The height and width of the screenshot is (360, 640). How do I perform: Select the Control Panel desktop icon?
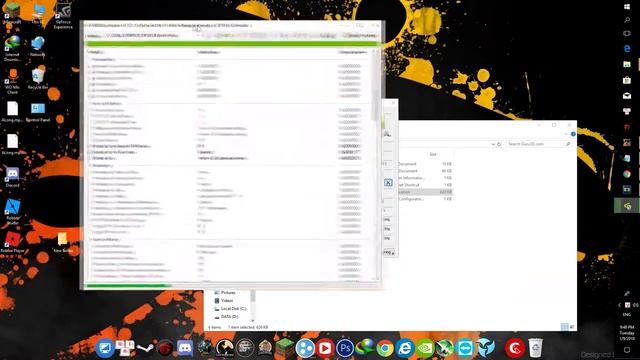tap(38, 112)
